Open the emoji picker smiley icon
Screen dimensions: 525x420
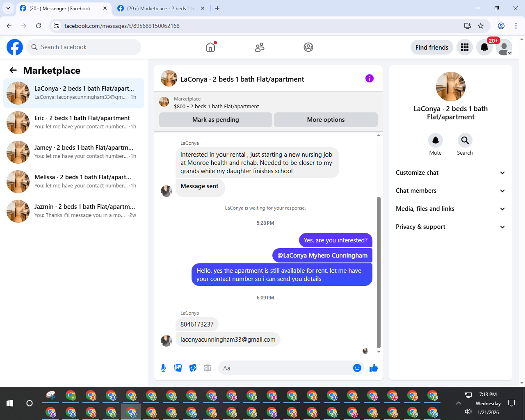357,368
